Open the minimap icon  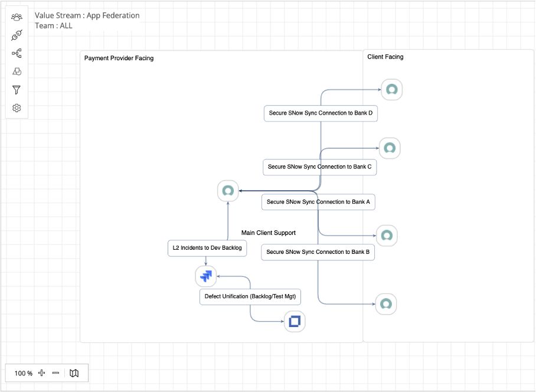click(x=74, y=373)
